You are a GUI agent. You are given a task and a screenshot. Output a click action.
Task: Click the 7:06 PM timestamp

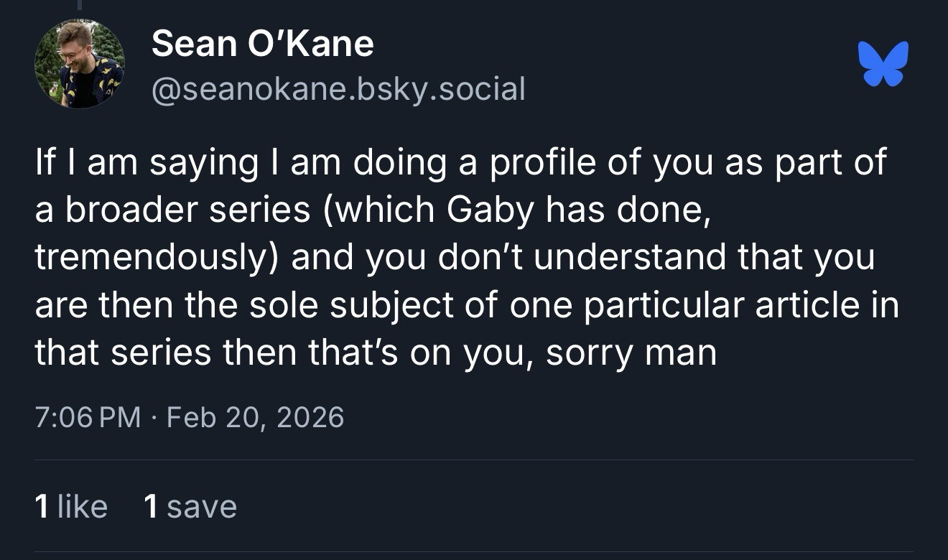click(x=88, y=417)
